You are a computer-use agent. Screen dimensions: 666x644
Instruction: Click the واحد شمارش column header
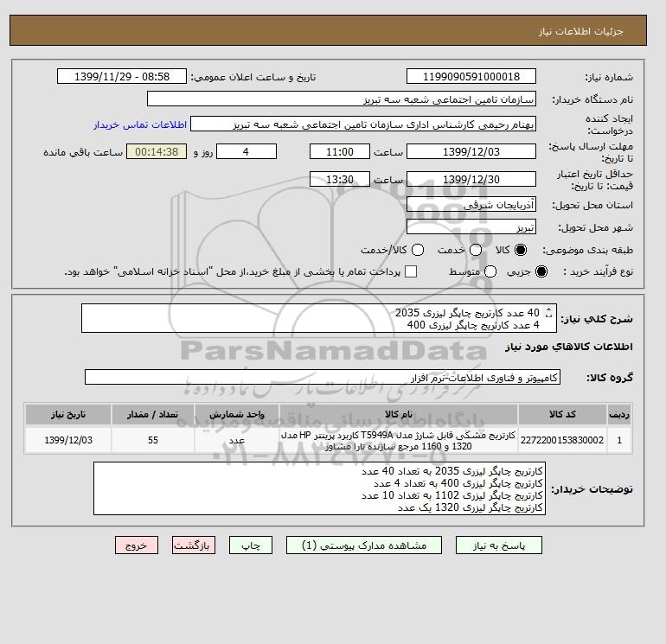[237, 414]
